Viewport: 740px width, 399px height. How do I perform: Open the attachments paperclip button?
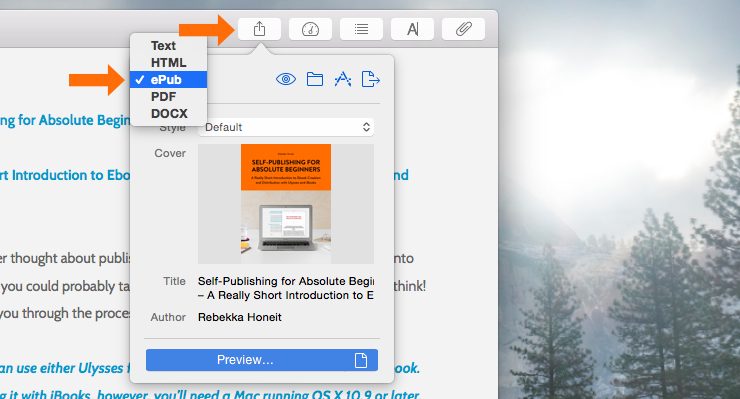pos(463,29)
